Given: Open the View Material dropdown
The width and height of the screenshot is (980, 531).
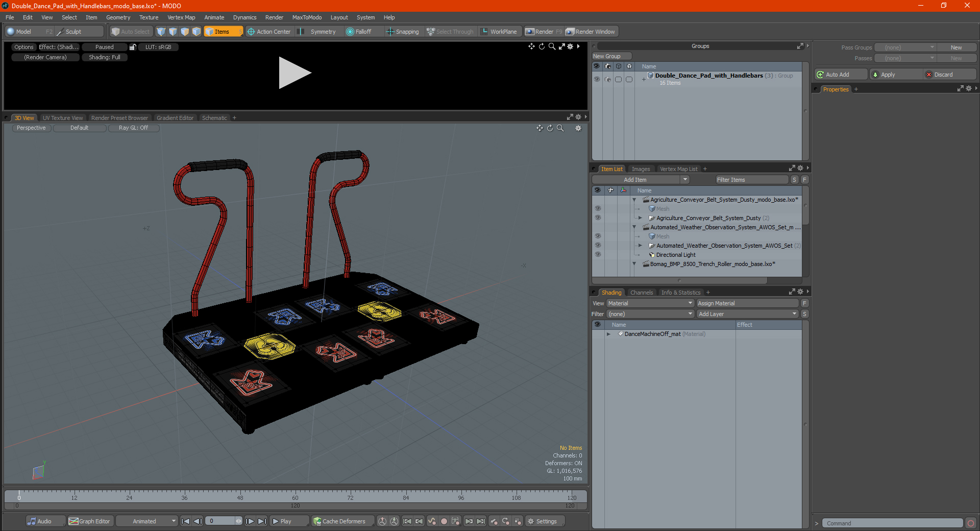Looking at the screenshot, I should coord(650,303).
